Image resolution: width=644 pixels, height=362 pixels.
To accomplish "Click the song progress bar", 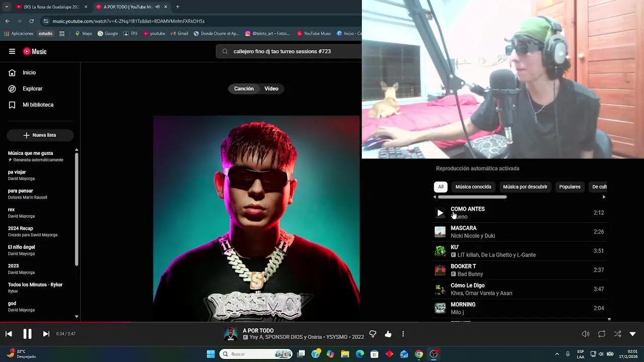I will [322, 322].
